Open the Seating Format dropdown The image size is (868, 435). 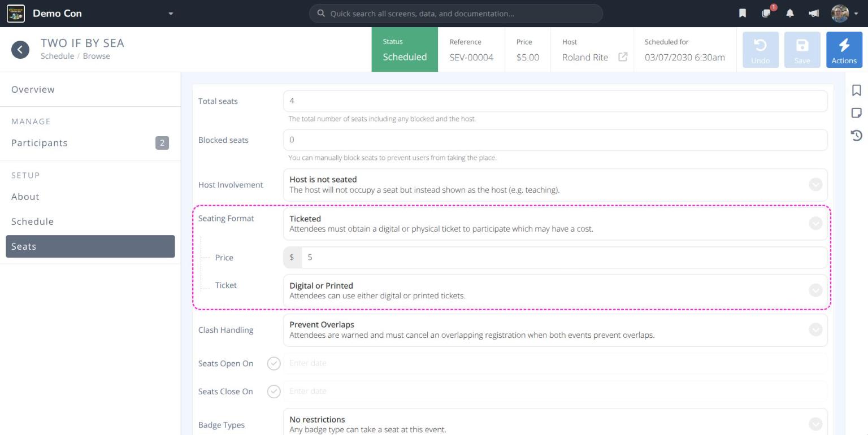(x=555, y=224)
